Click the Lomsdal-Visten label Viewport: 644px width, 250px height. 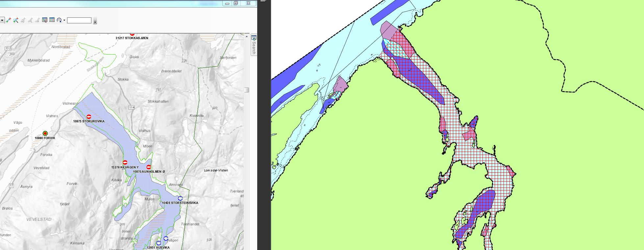(216, 170)
